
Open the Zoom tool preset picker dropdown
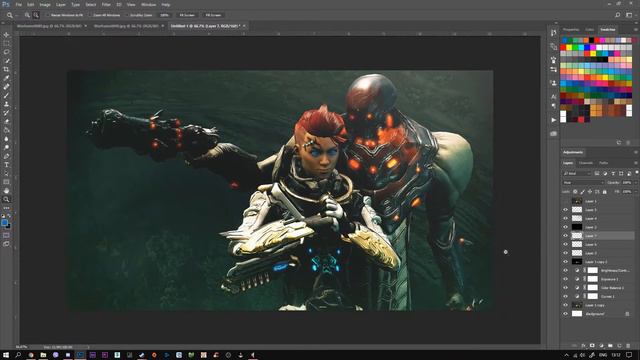click(17, 15)
